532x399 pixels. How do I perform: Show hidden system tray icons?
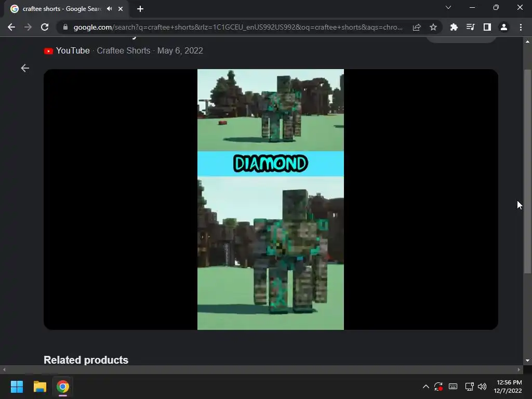426,387
